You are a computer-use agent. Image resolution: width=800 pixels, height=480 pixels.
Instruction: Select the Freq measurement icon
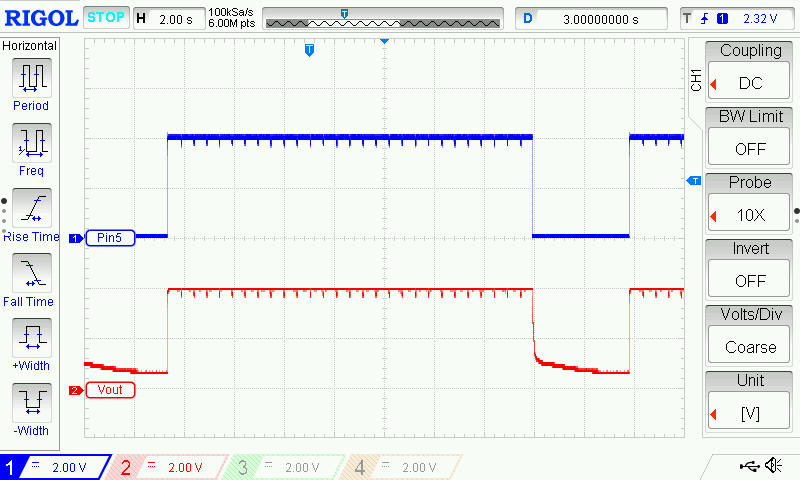coord(31,143)
